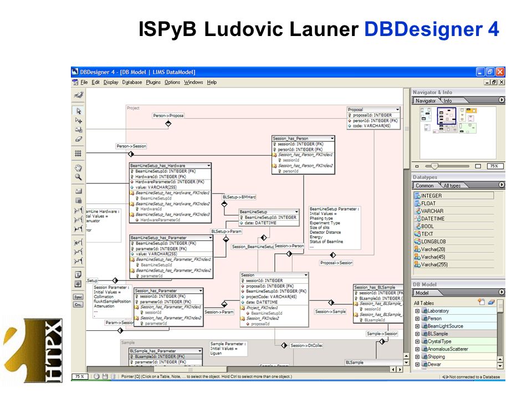The height and width of the screenshot is (399, 532).
Task: Click the BLSetup->BMHard relation label
Action: point(239,197)
